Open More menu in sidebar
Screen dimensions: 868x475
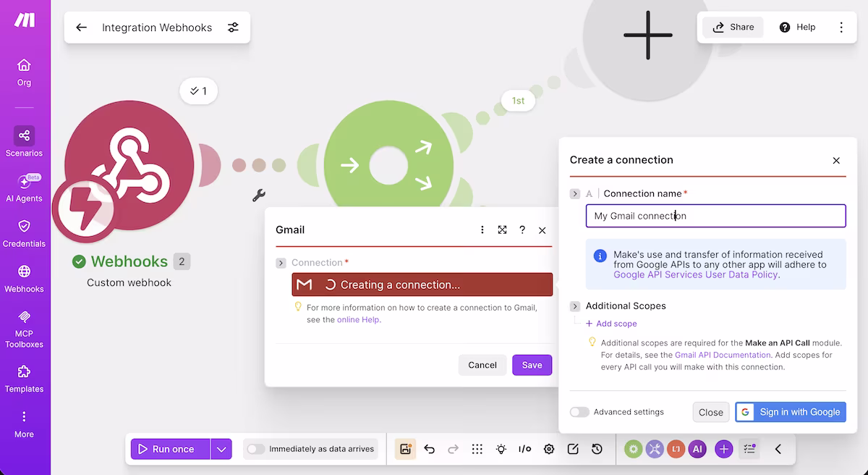24,424
